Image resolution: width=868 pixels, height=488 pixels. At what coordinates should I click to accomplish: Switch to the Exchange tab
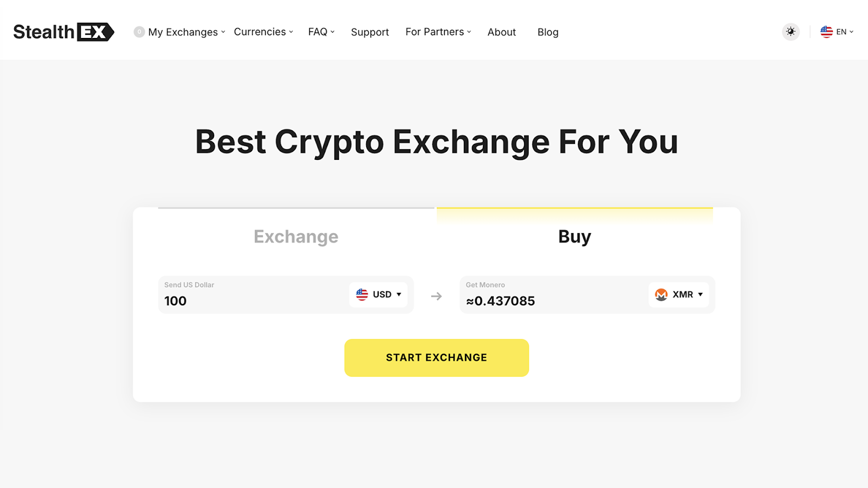click(x=296, y=236)
